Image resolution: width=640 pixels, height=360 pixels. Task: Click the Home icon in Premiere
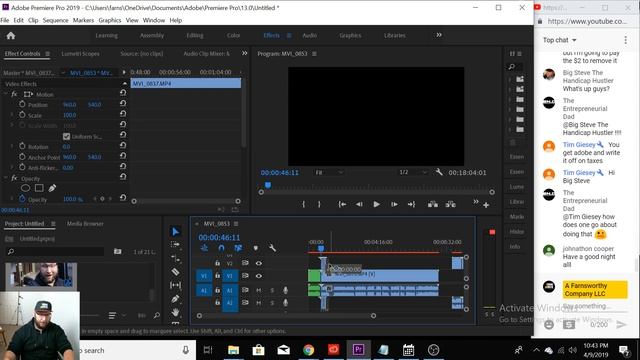coord(11,36)
